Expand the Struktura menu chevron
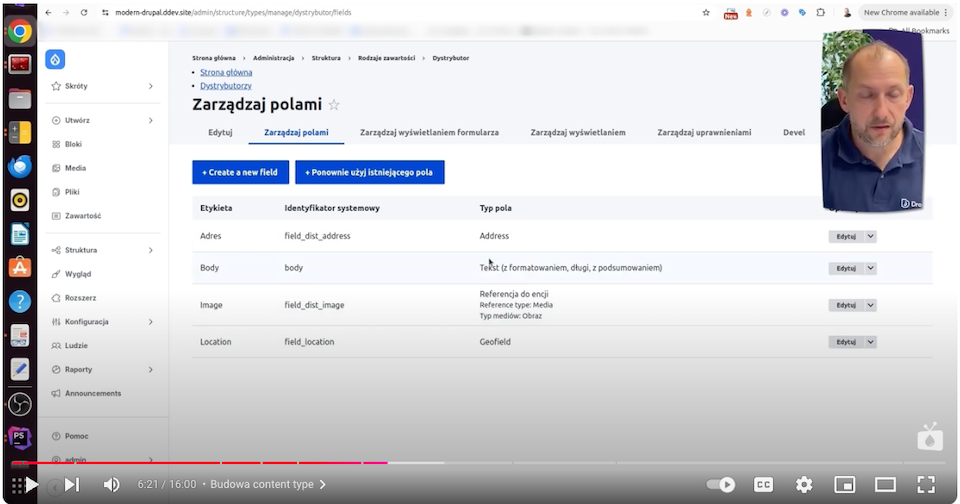Viewport: 960px width, 504px height. (151, 250)
